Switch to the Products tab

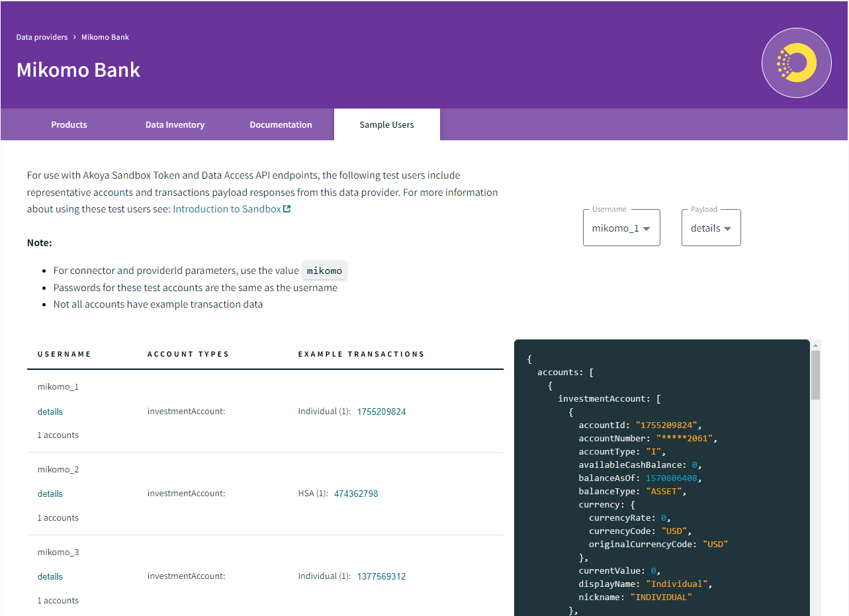[69, 124]
